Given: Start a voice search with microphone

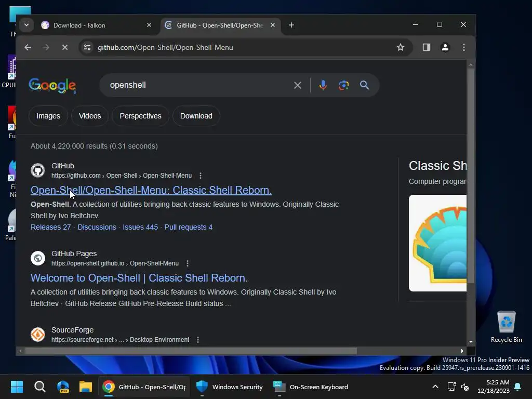Looking at the screenshot, I should point(323,85).
